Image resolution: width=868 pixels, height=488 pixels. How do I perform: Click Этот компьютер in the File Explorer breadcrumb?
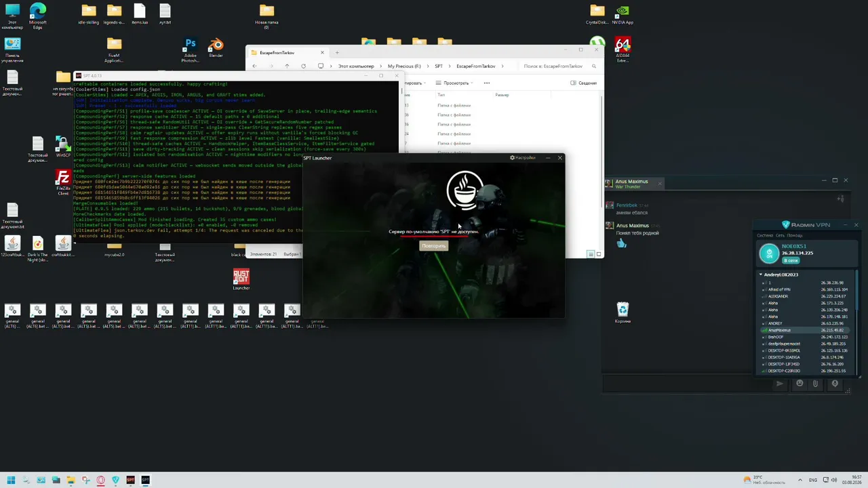pos(356,66)
